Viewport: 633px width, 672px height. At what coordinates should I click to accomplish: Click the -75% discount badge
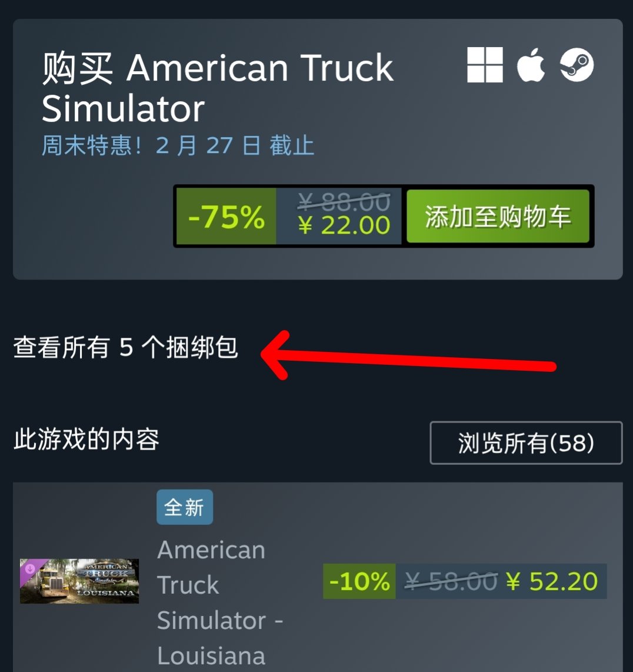pos(226,217)
